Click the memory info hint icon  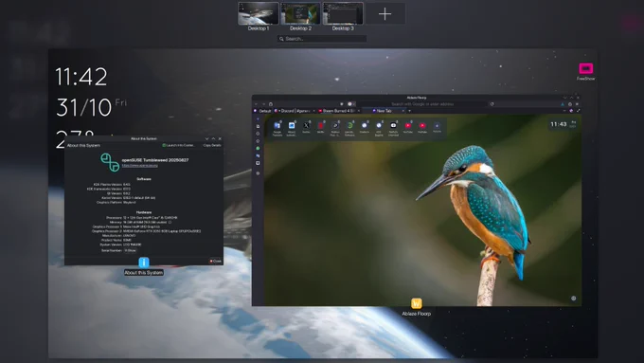click(170, 222)
